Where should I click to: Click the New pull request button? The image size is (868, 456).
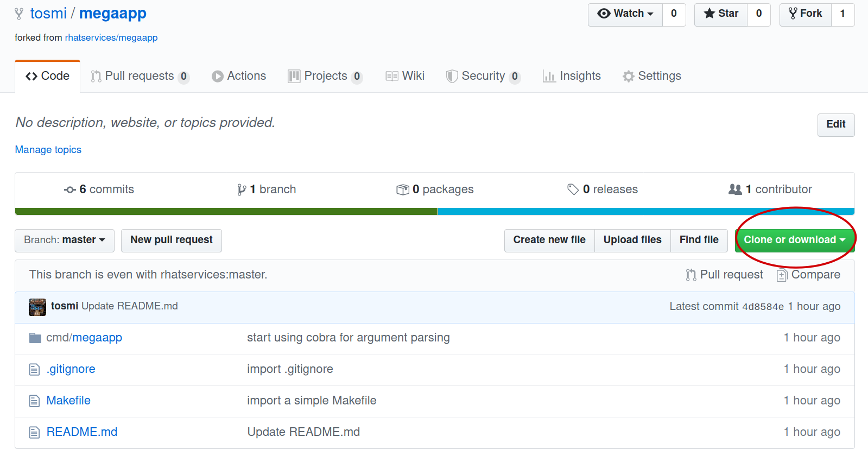pyautogui.click(x=172, y=240)
